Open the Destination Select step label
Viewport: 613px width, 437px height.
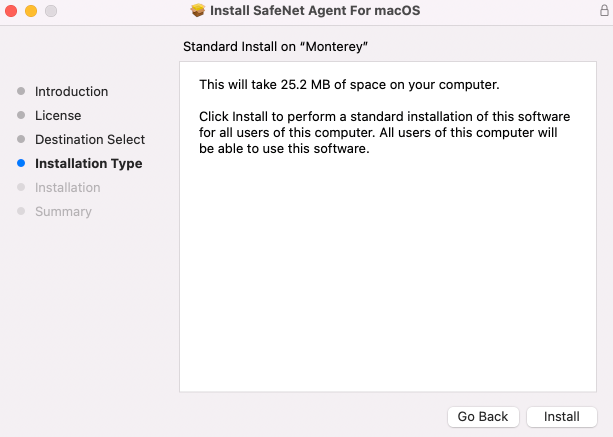(90, 139)
